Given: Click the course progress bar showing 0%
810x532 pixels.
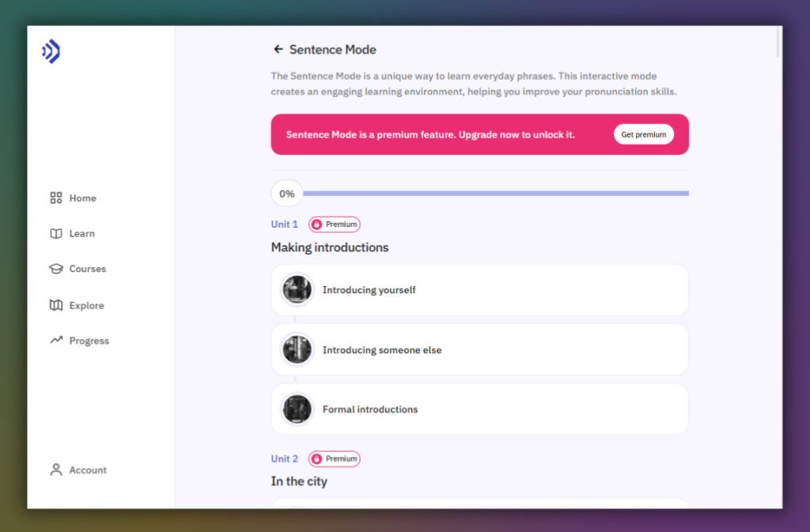Looking at the screenshot, I should pyautogui.click(x=497, y=193).
